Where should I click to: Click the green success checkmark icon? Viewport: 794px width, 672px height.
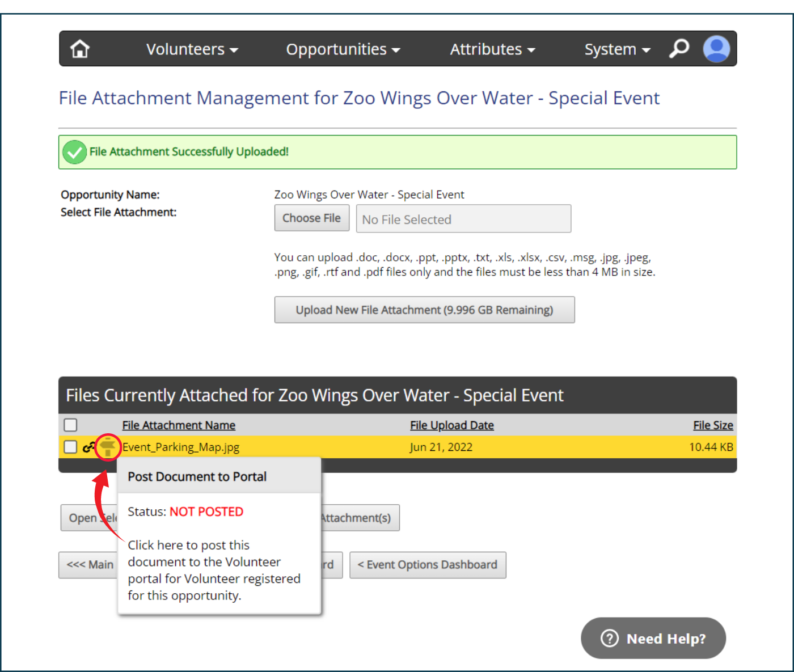click(74, 152)
